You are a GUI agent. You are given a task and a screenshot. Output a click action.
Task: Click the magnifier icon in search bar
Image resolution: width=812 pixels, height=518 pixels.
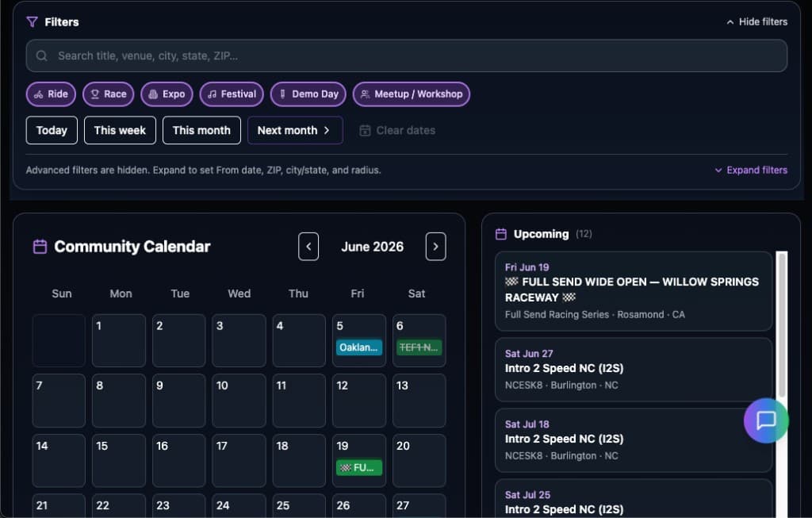(x=42, y=56)
